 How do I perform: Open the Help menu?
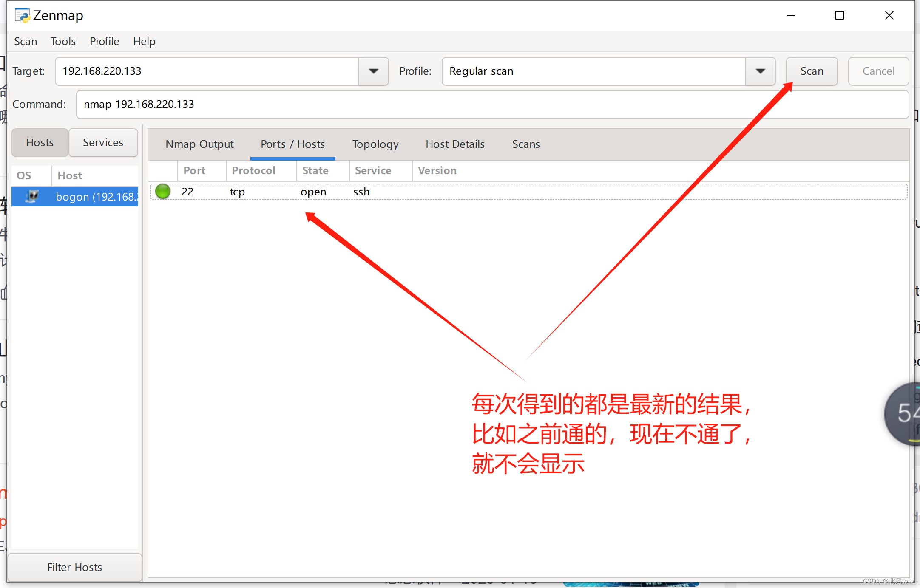point(144,41)
